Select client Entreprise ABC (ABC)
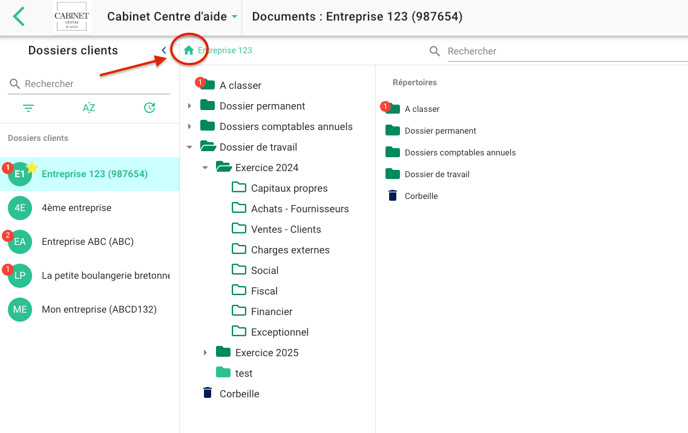688x433 pixels. pyautogui.click(x=87, y=242)
